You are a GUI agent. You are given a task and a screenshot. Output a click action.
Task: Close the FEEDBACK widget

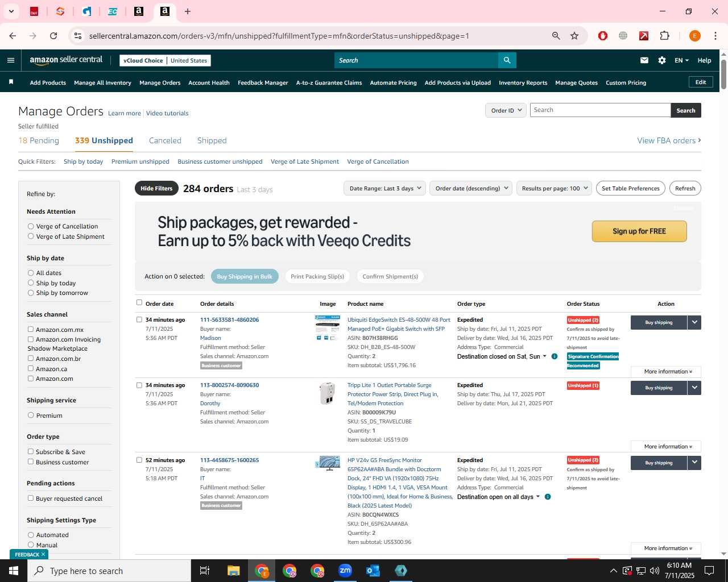pos(43,554)
